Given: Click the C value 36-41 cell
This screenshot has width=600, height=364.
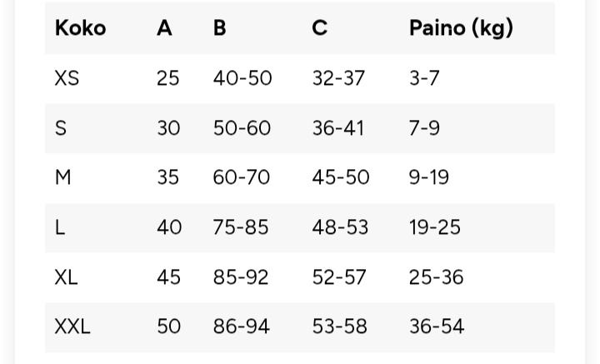Looking at the screenshot, I should click(x=337, y=128).
